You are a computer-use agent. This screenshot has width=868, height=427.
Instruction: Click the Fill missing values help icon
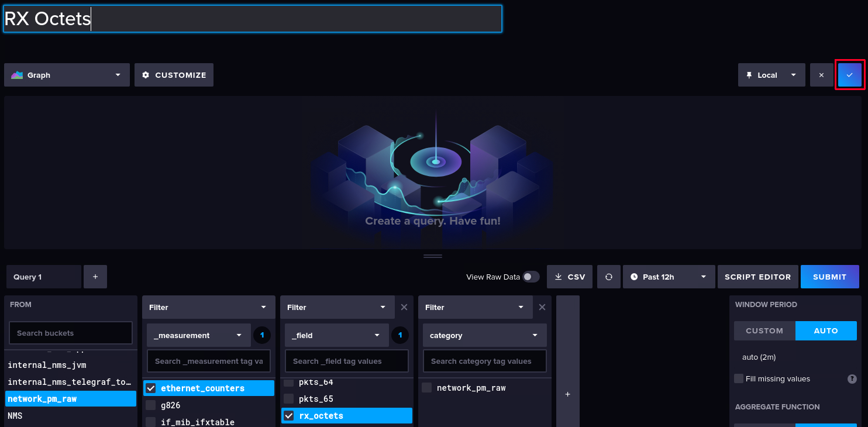click(852, 378)
